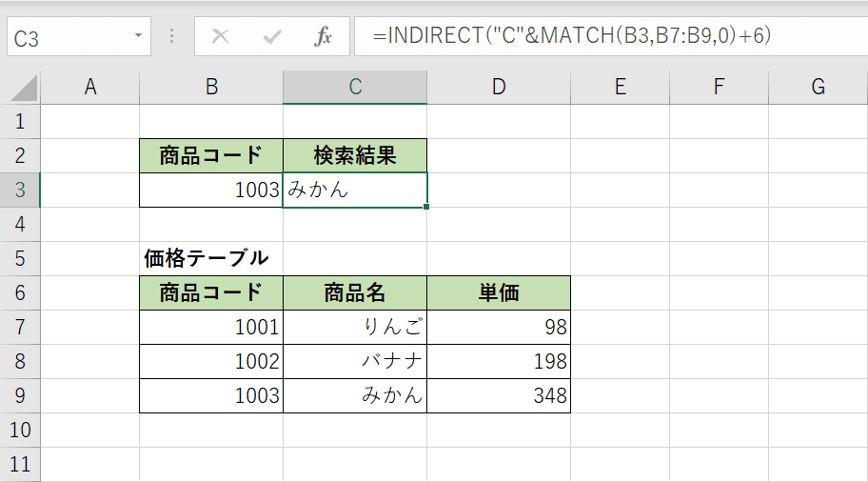Select cell B9 with code 1003
The image size is (868, 482).
click(211, 396)
